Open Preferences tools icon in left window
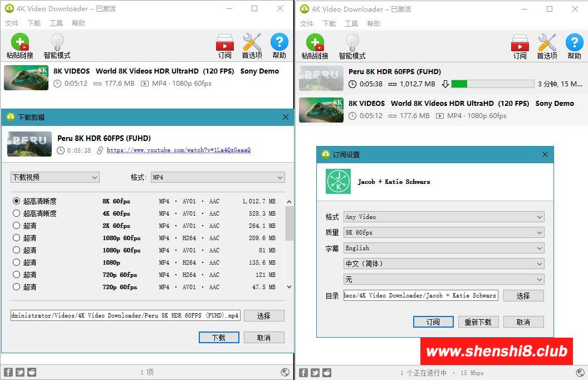Screen dimensions: 588x380 click(252, 42)
